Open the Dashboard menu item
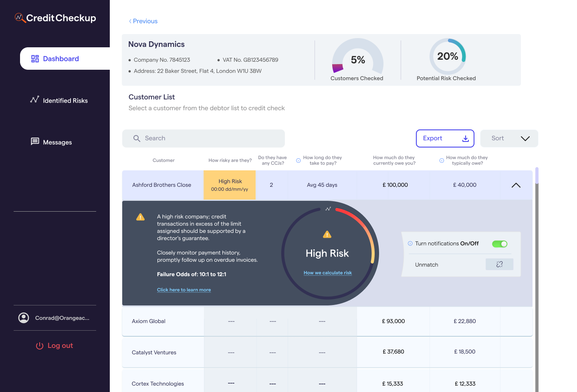 tap(61, 59)
